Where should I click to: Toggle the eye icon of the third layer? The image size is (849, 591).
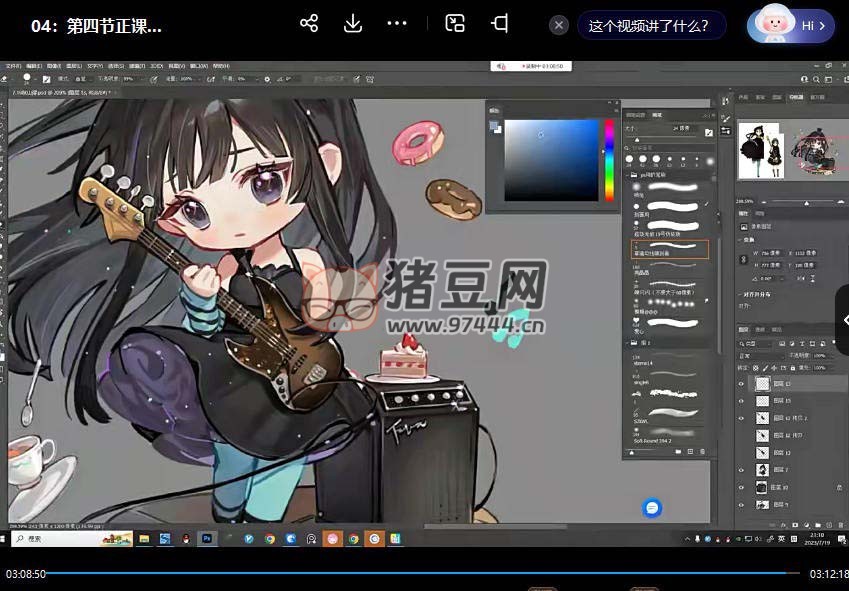click(741, 418)
